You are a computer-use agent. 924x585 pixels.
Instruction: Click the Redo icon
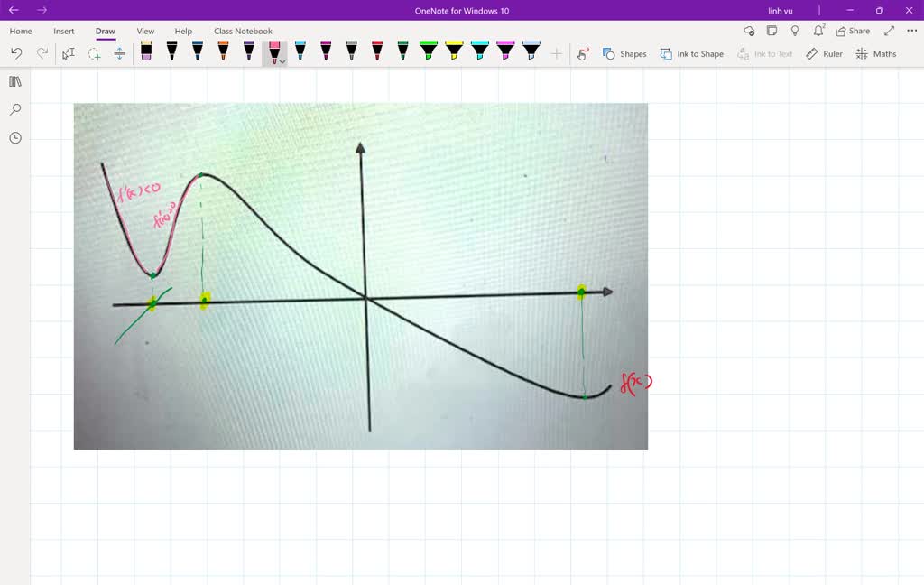pos(42,53)
